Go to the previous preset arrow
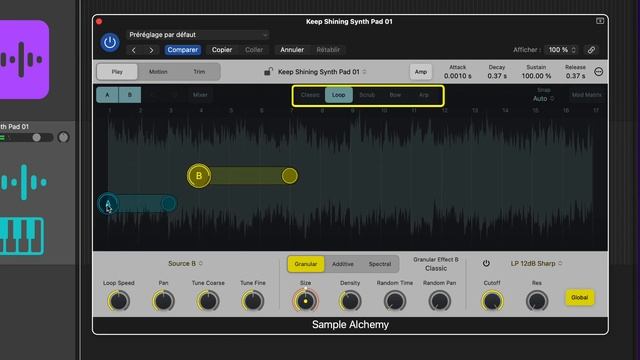The image size is (640, 360). (134, 50)
